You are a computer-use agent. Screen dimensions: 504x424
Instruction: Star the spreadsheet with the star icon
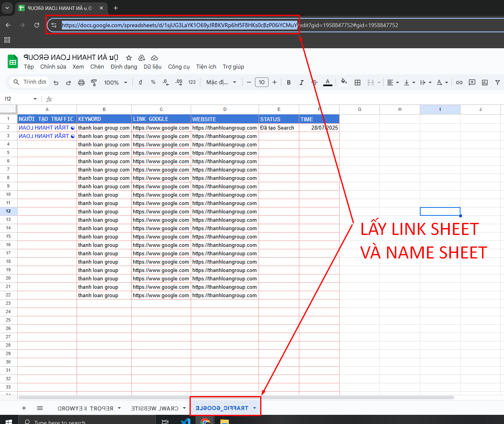128,58
